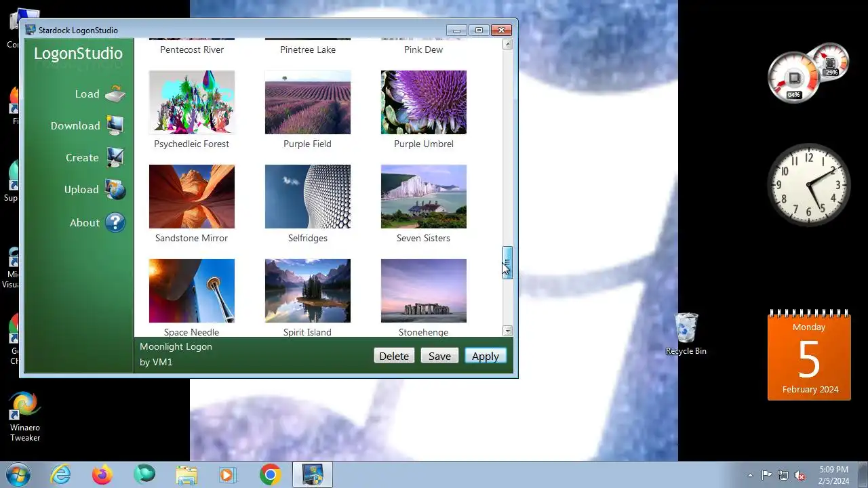Click the About question mark icon
868x488 pixels.
pos(115,222)
